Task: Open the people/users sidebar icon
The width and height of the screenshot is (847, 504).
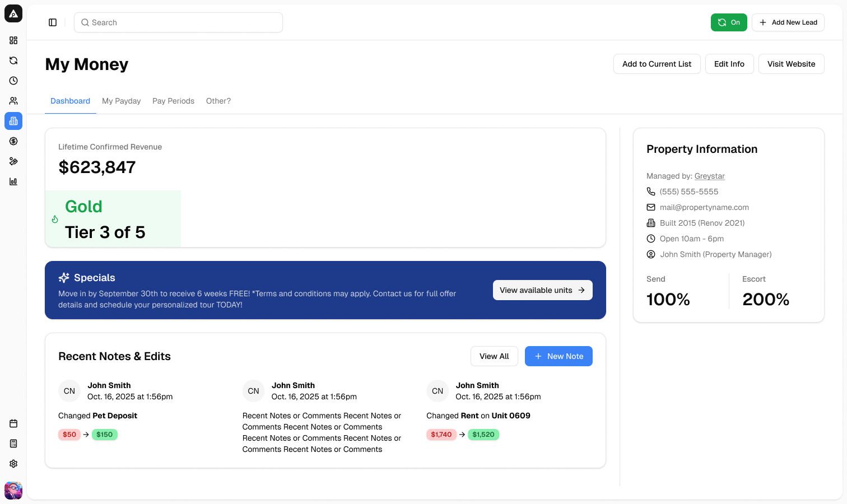Action: coord(13,101)
